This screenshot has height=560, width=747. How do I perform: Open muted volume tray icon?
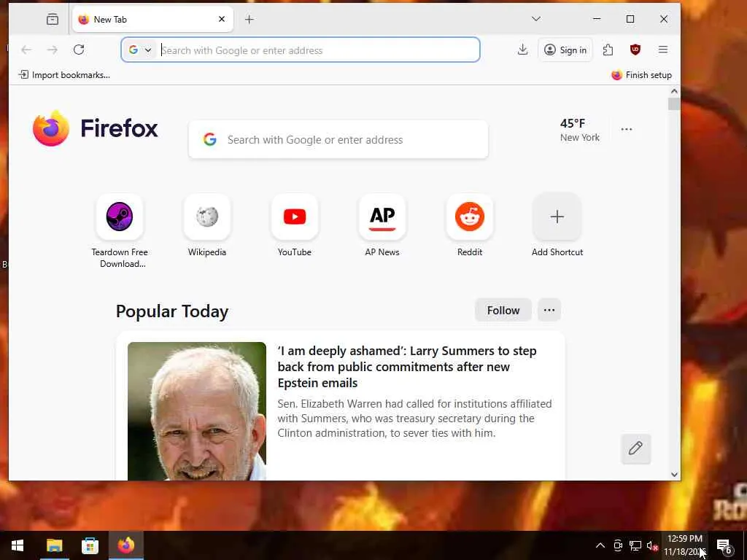652,545
